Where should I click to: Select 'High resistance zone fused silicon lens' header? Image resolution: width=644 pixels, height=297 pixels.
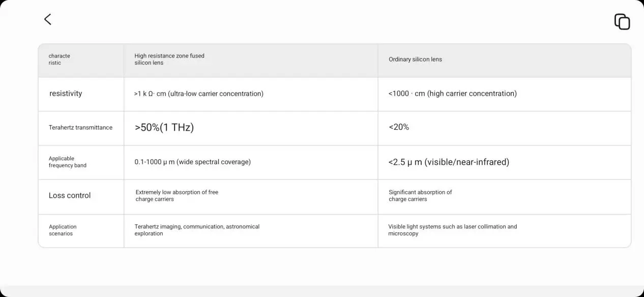[169, 60]
